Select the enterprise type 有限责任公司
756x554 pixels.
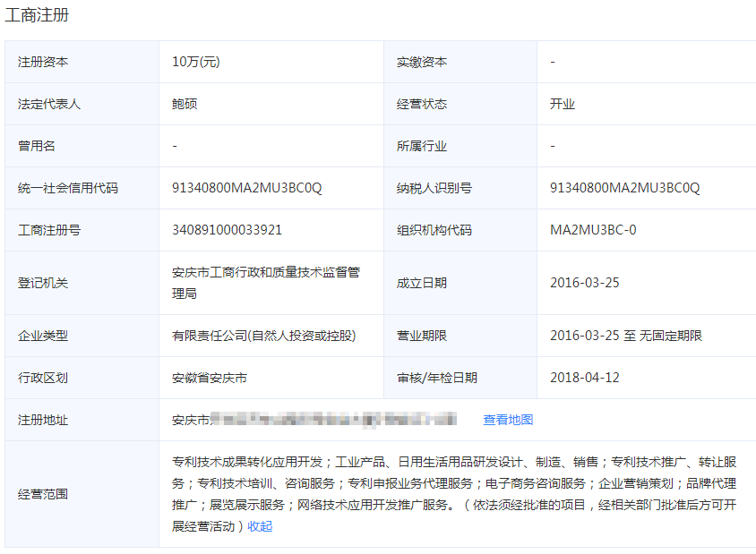coord(262,335)
